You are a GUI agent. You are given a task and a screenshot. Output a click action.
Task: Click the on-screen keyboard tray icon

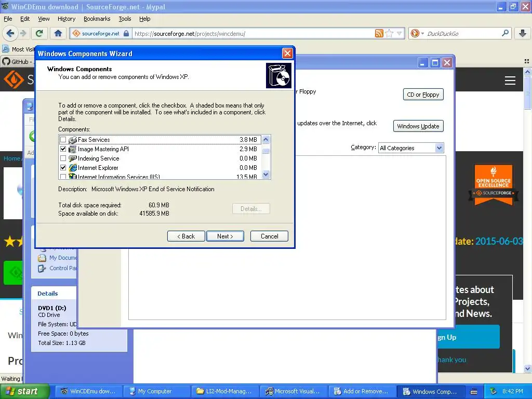[474, 392]
